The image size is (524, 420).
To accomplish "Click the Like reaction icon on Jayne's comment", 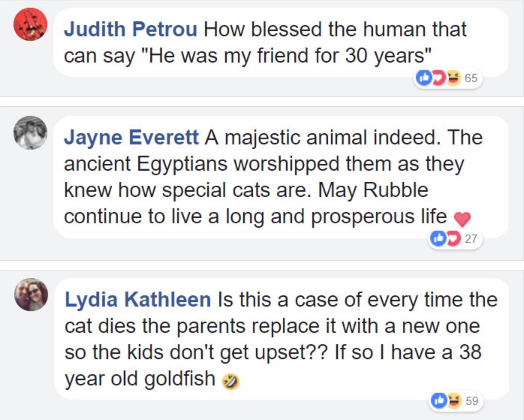I will pos(437,239).
